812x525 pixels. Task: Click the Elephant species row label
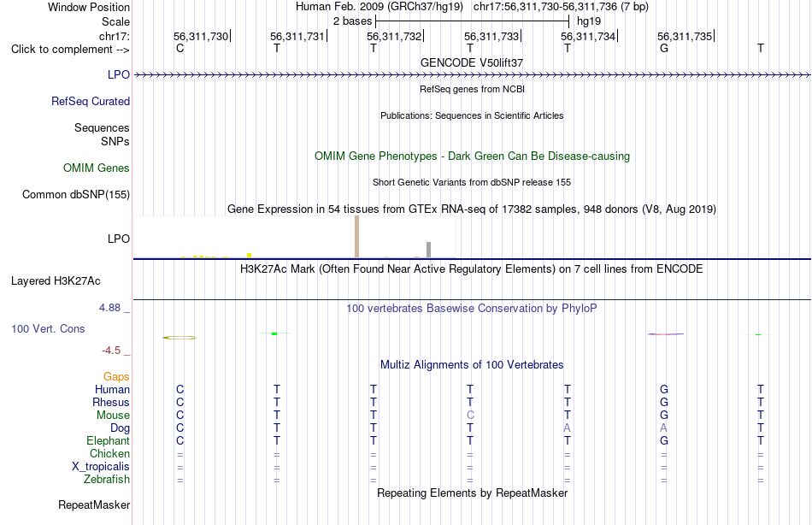coord(108,441)
